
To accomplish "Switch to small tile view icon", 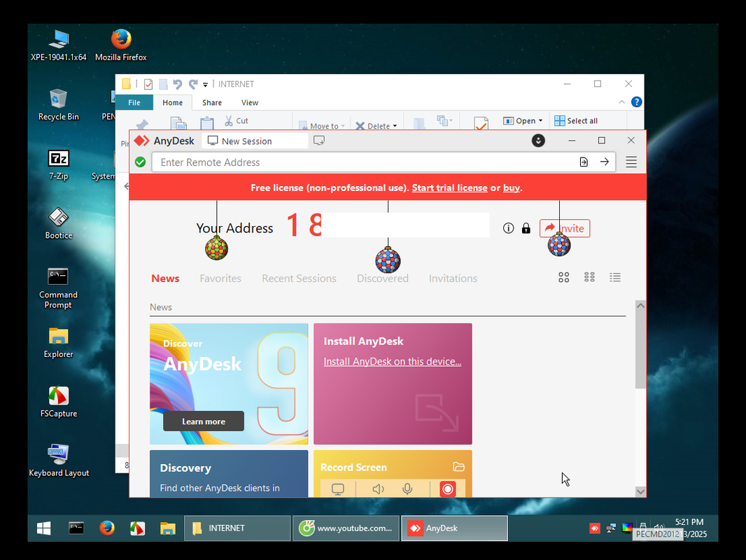I will point(589,277).
